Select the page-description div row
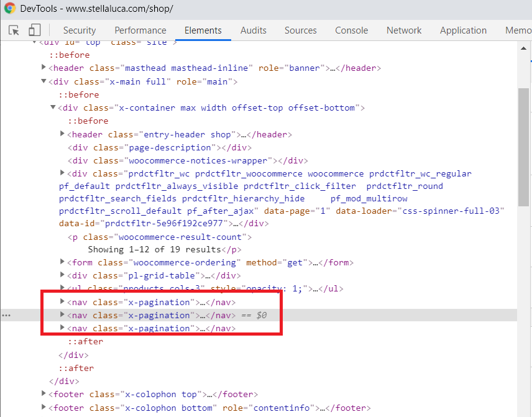532x417 pixels. point(160,147)
